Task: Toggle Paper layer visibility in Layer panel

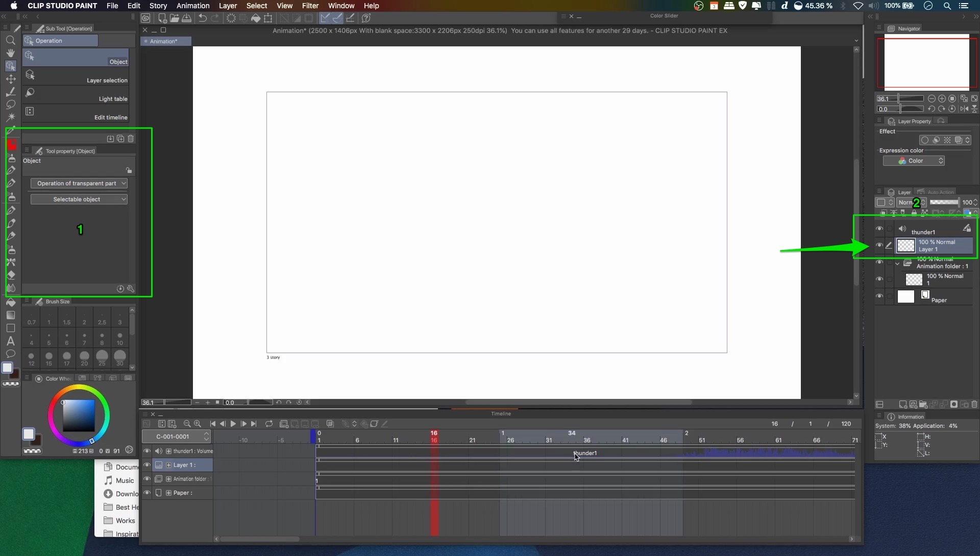Action: pyautogui.click(x=879, y=296)
